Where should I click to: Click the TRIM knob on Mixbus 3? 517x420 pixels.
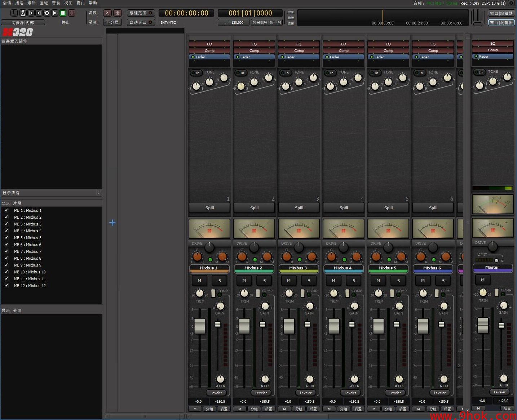[x=289, y=293]
